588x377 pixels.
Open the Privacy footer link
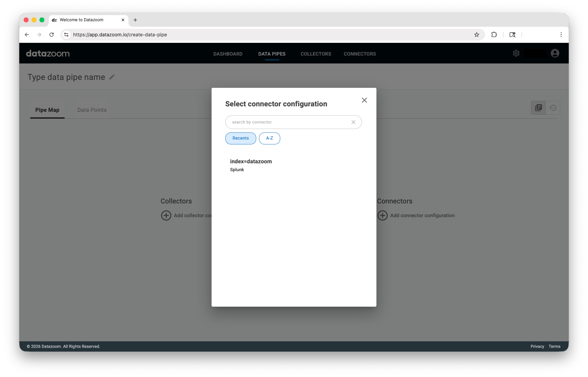[537, 346]
